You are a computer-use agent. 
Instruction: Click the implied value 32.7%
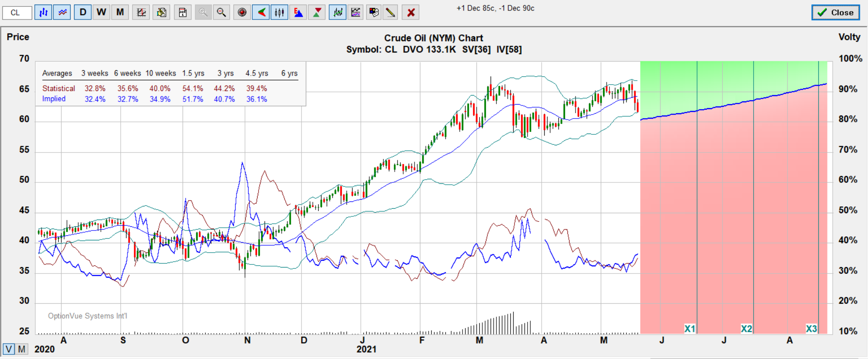click(128, 99)
